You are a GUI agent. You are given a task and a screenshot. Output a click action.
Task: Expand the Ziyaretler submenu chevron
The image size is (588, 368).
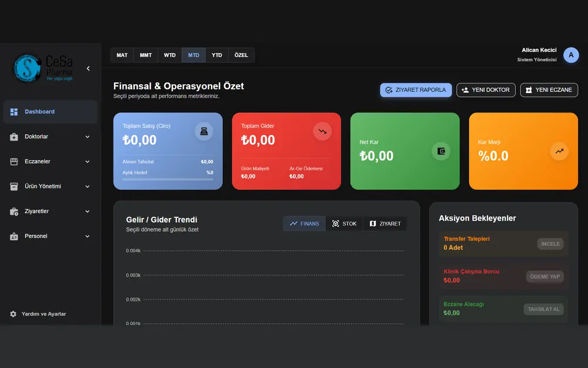88,211
